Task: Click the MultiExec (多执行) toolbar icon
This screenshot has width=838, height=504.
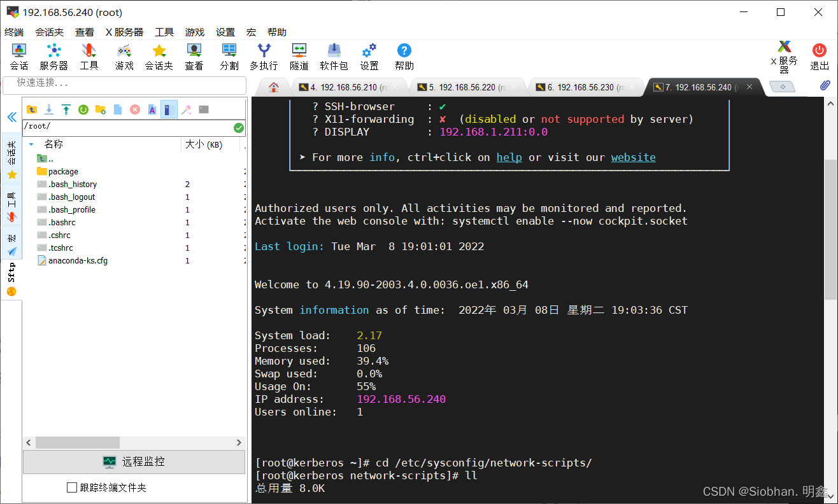Action: click(263, 56)
